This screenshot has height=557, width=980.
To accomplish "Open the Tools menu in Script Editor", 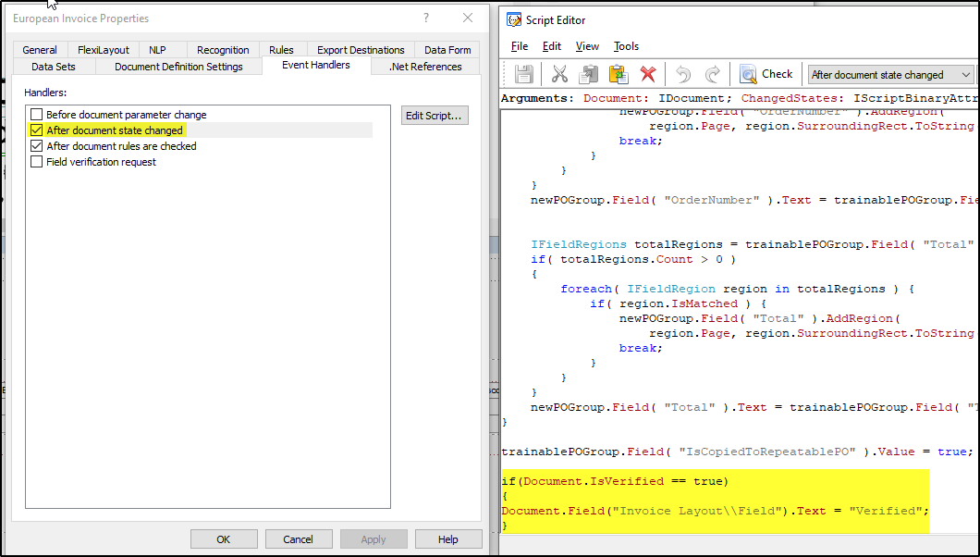I will pyautogui.click(x=626, y=46).
